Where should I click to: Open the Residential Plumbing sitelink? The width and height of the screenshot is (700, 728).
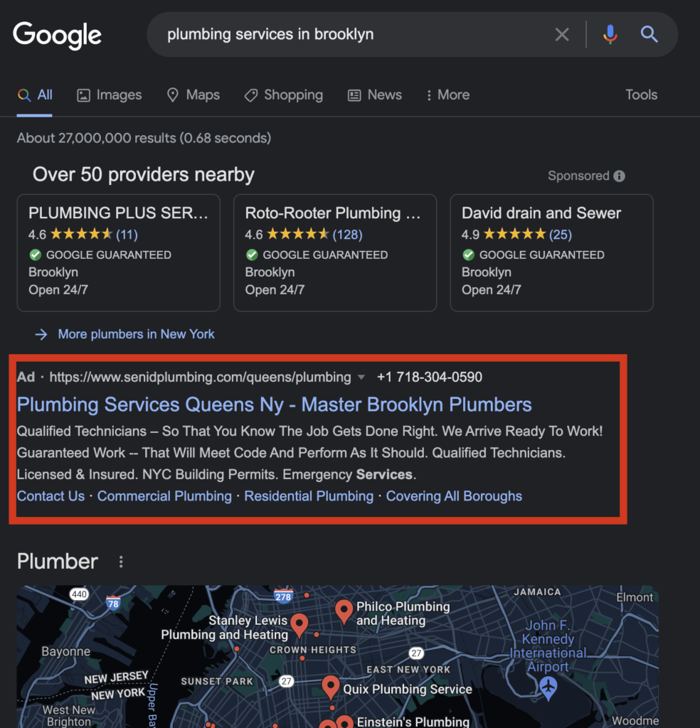[309, 496]
